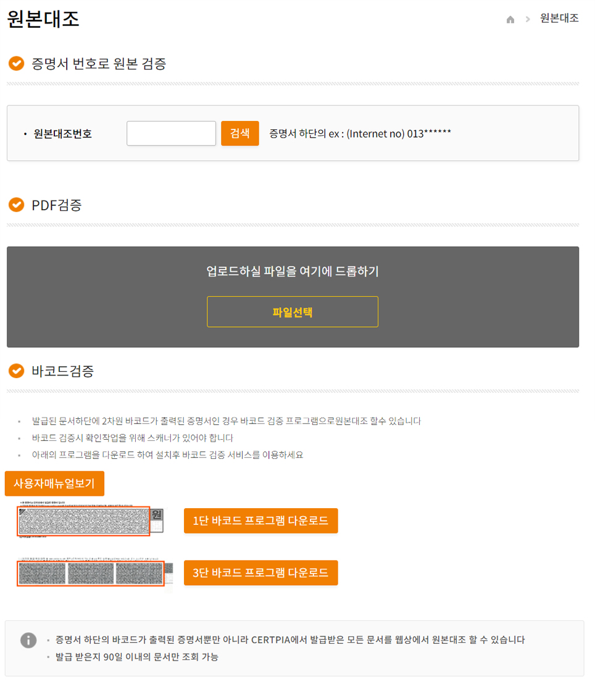Click the 1단 barcode sample image
The image size is (595, 700).
click(x=91, y=520)
